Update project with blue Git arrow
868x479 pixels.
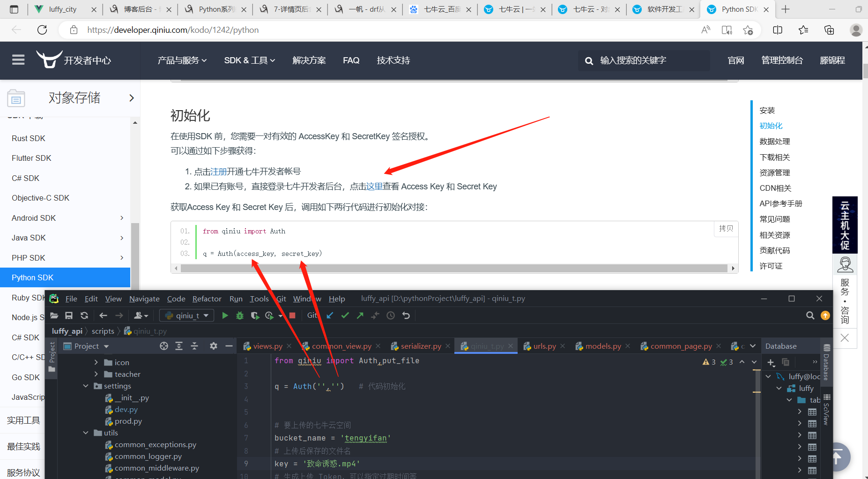tap(330, 315)
